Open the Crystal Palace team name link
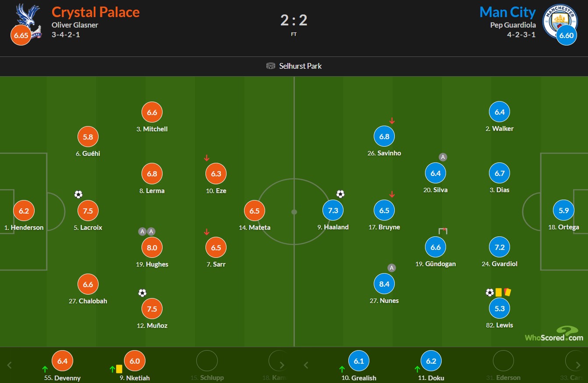 [x=96, y=12]
